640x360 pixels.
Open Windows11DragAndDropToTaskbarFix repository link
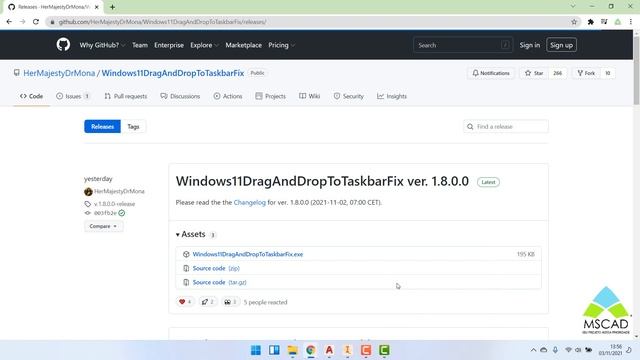pyautogui.click(x=173, y=73)
